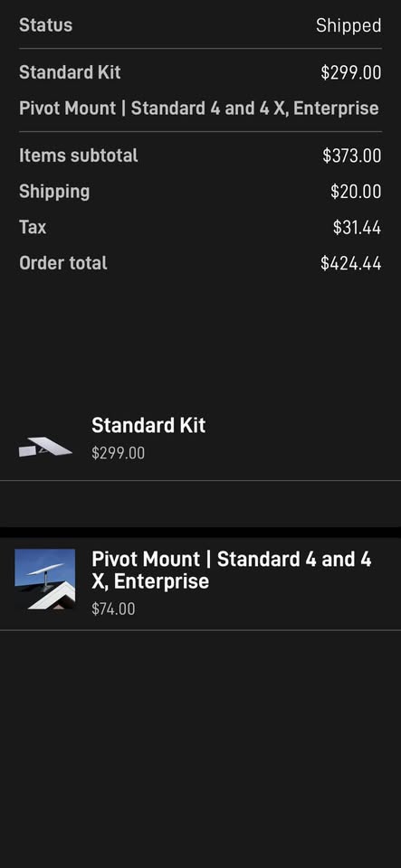Viewport: 401px width, 868px height.
Task: Click the Order total label
Action: tap(63, 263)
